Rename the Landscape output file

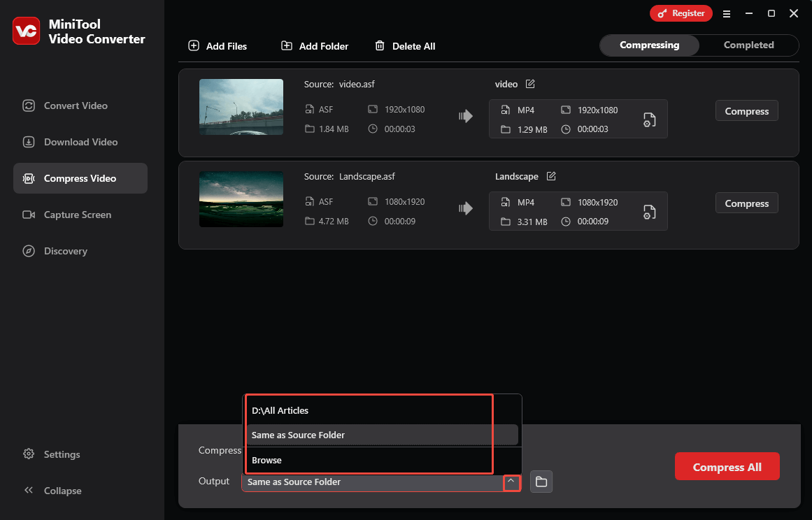(x=551, y=176)
